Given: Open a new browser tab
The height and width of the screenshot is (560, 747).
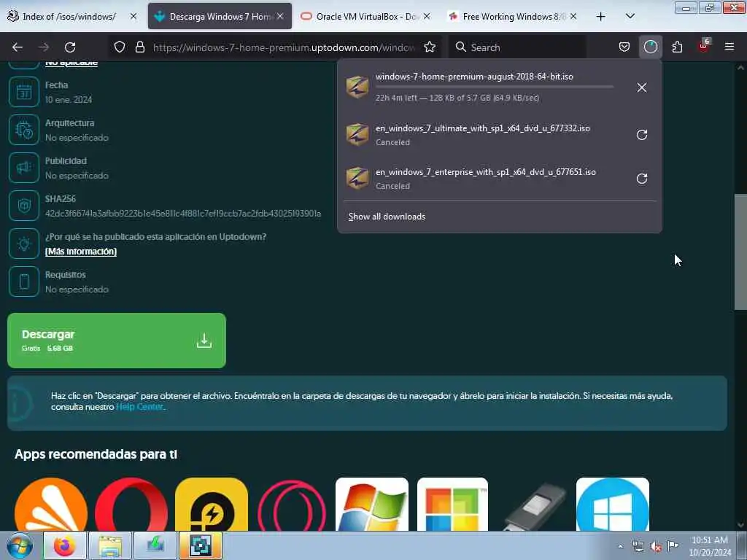Looking at the screenshot, I should (x=601, y=17).
